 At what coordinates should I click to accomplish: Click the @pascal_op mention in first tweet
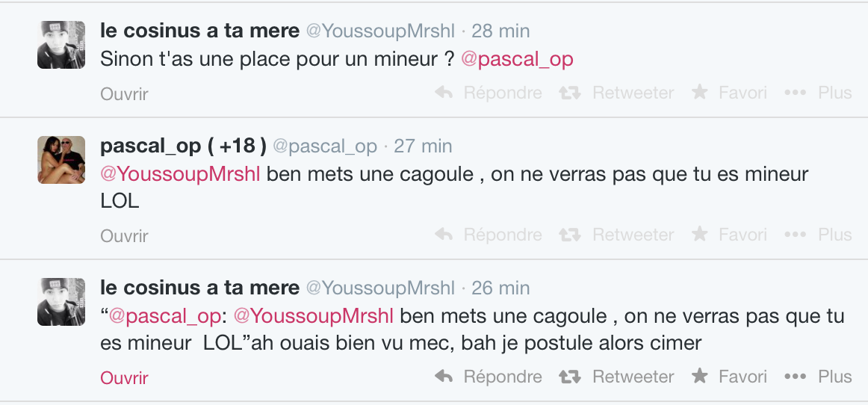coord(517,60)
